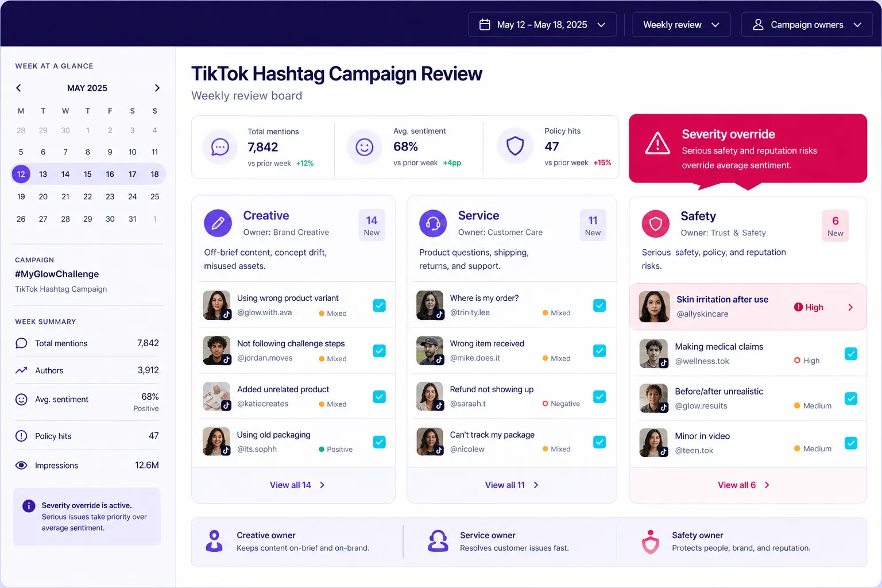Toggle checkbox for Can't track my package
Screen dimensions: 882x588
coord(599,442)
